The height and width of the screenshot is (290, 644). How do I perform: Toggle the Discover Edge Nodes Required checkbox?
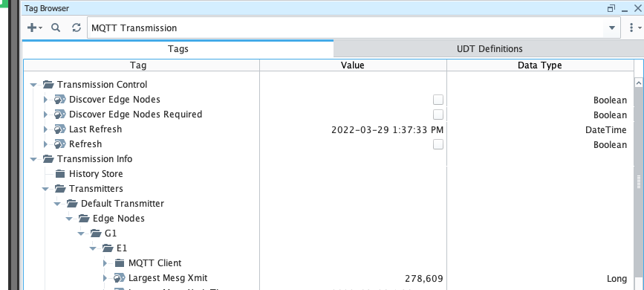coord(438,115)
